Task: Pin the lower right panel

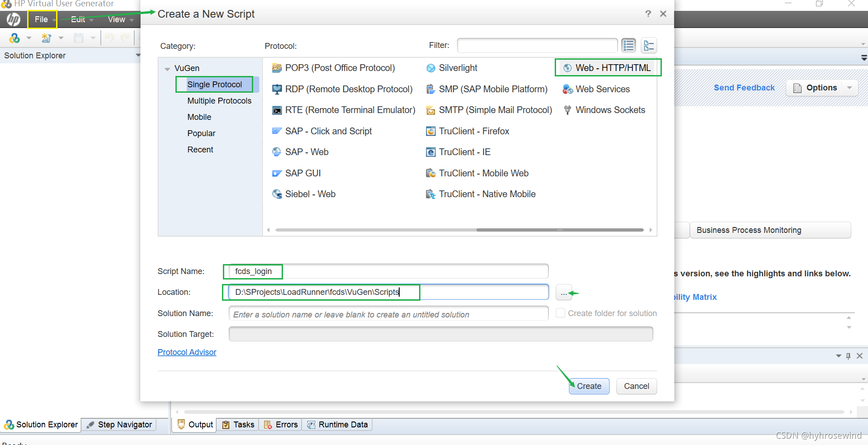Action: (x=848, y=356)
